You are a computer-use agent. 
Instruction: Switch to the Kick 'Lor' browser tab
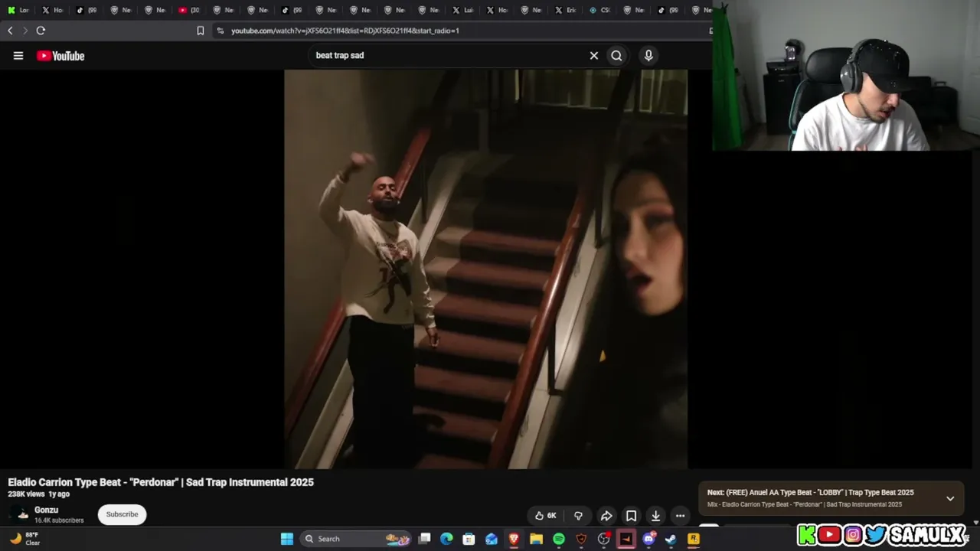[17, 10]
